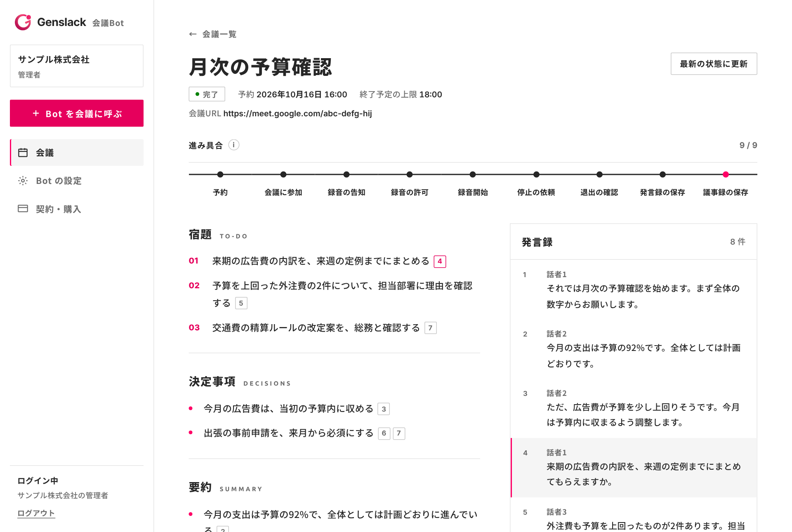Click the back arrow beside 会議一覧
The height and width of the screenshot is (532, 792).
193,34
